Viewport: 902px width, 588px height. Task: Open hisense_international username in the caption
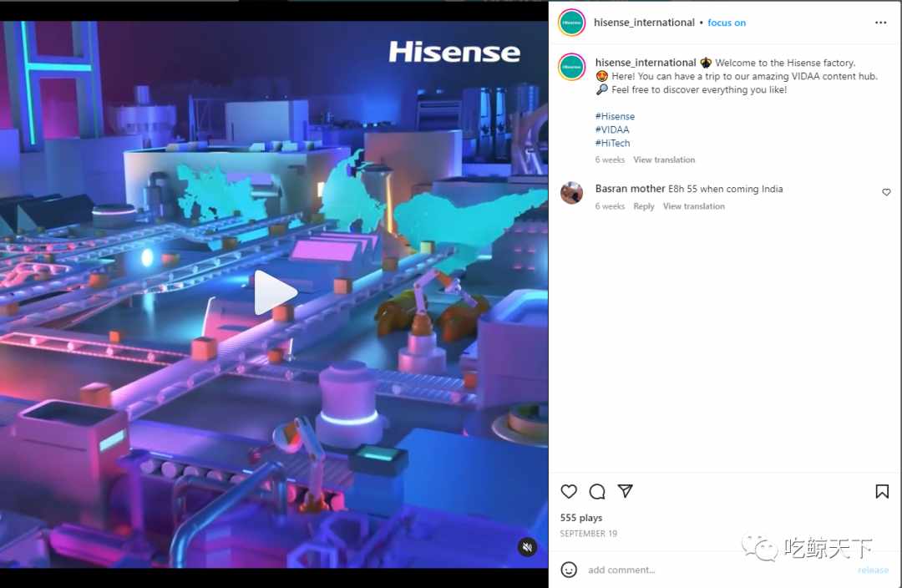click(646, 63)
